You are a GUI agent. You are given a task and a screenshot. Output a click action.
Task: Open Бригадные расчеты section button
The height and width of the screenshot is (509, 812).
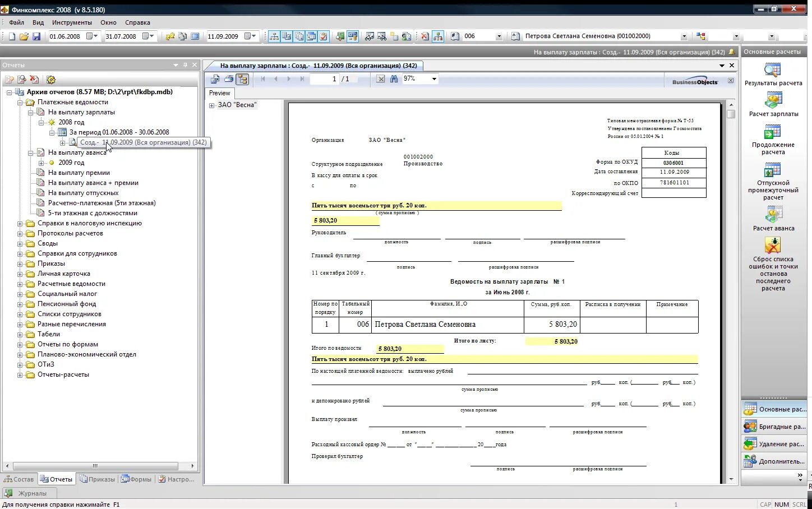(x=774, y=427)
